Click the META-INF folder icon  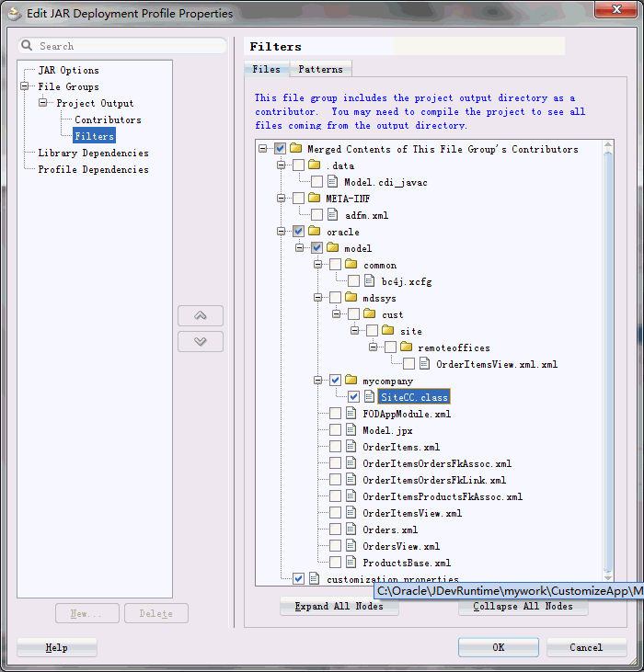tap(315, 198)
